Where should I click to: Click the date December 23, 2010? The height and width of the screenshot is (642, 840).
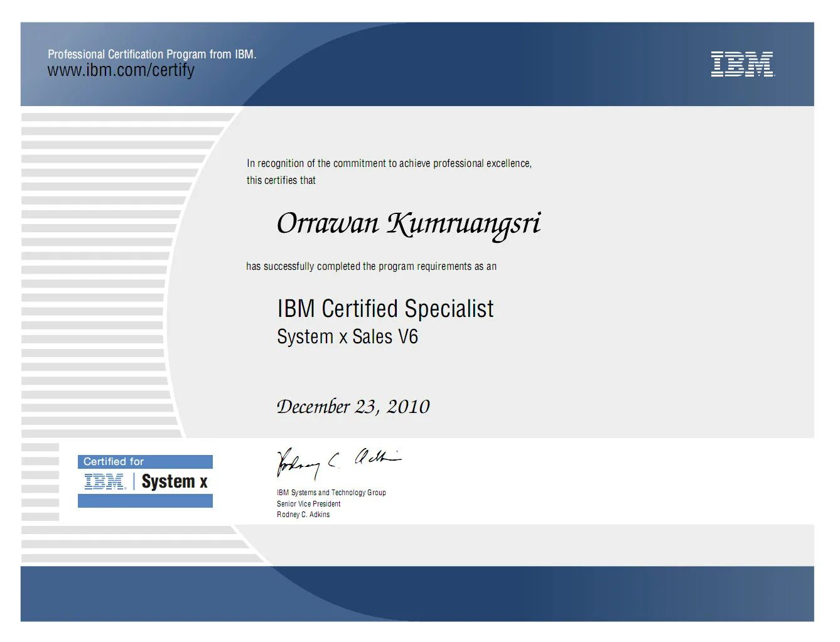353,407
